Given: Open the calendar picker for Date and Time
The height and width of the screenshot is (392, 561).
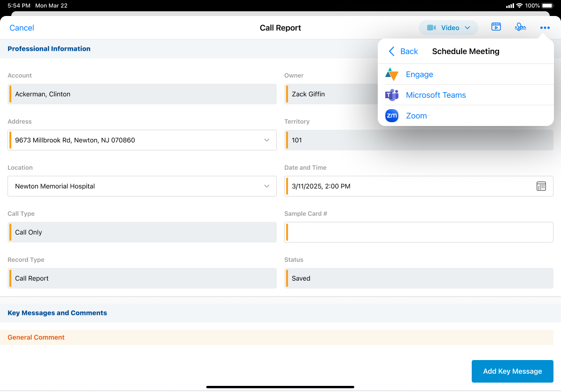Looking at the screenshot, I should [x=541, y=186].
